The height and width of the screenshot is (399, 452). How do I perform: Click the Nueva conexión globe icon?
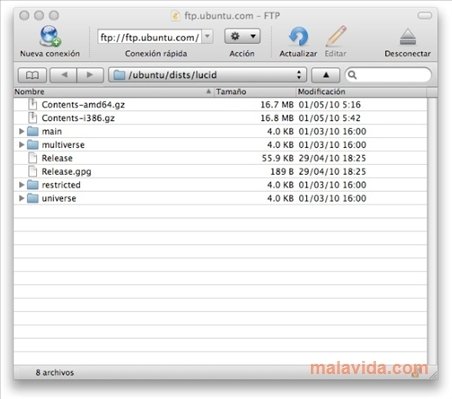(50, 36)
